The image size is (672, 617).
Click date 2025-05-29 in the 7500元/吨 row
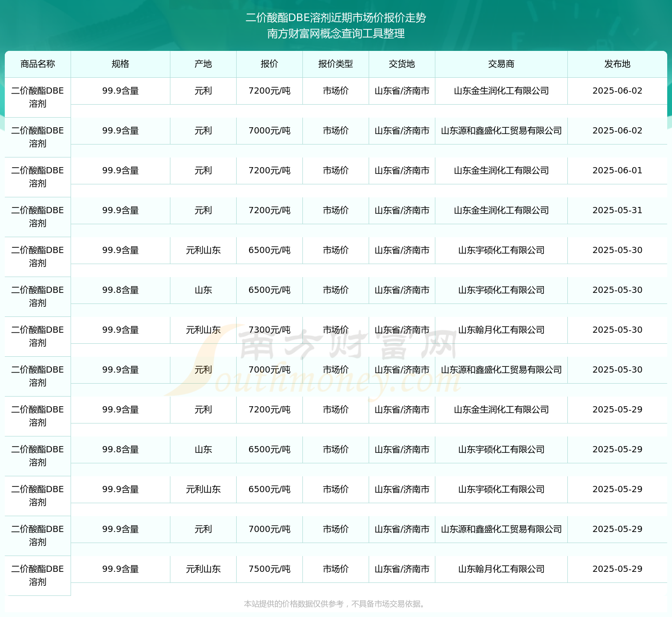617,569
